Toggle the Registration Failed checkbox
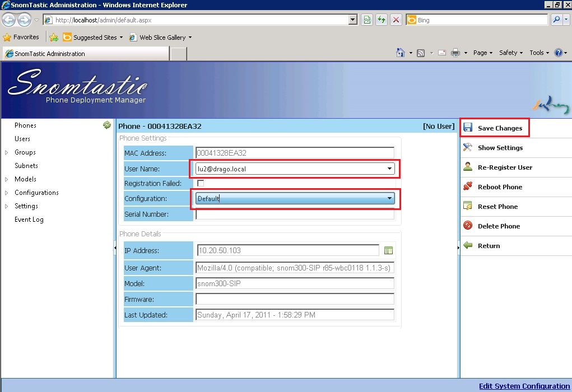Screen dimensions: 572x392 (x=200, y=183)
